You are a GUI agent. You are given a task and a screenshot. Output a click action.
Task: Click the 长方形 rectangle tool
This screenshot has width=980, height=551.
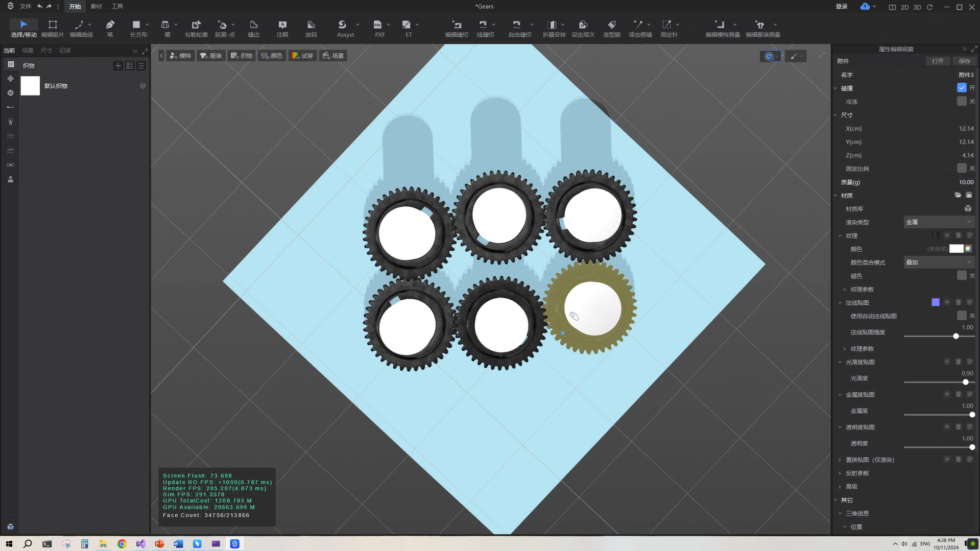tap(136, 28)
